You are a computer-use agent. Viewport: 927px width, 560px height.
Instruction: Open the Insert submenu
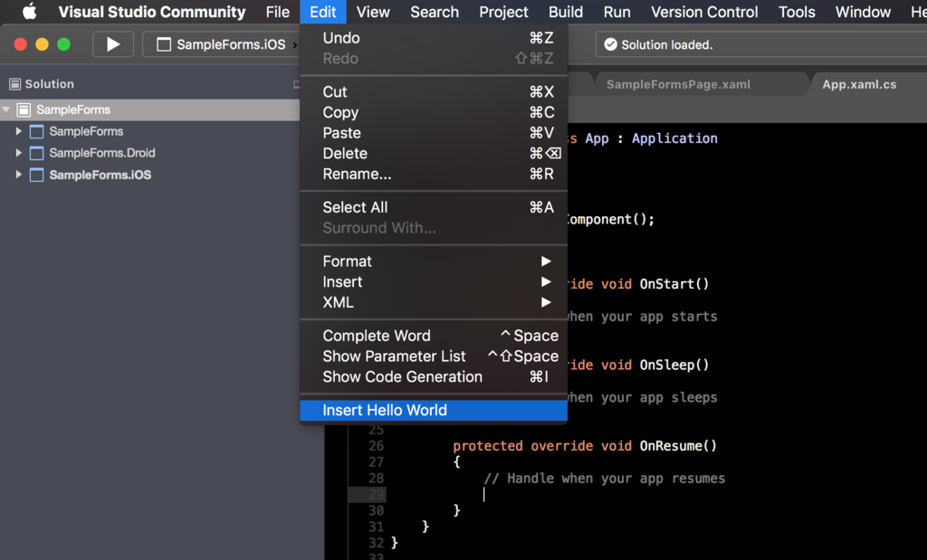[434, 281]
